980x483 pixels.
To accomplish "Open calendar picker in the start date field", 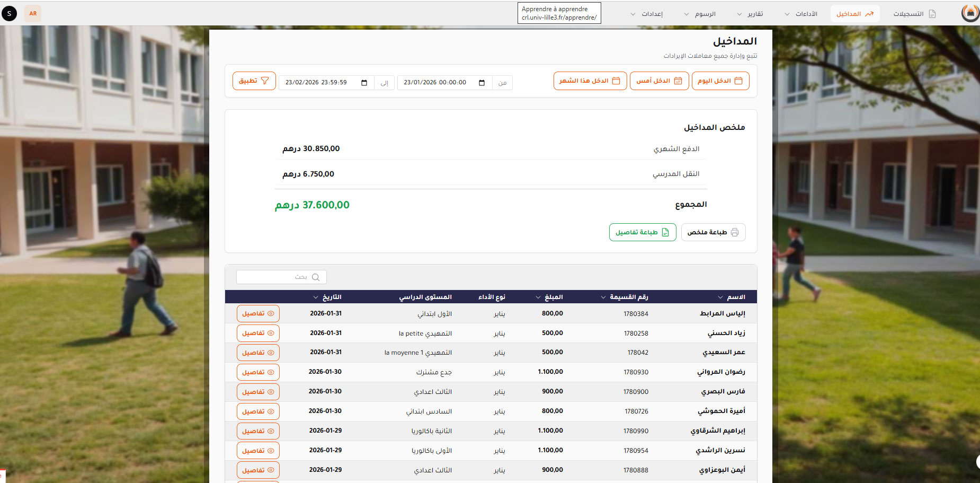I will (482, 83).
